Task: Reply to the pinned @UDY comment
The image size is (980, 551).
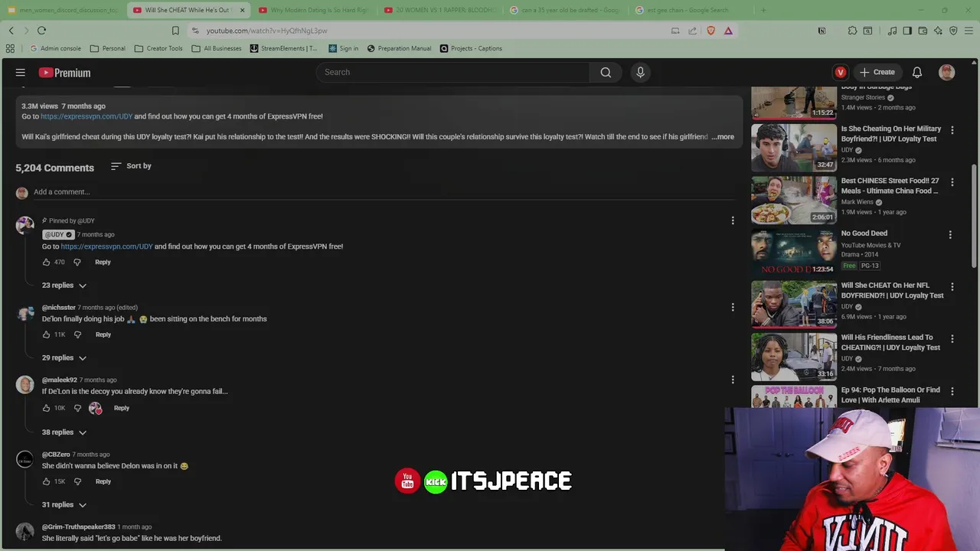Action: pos(103,262)
